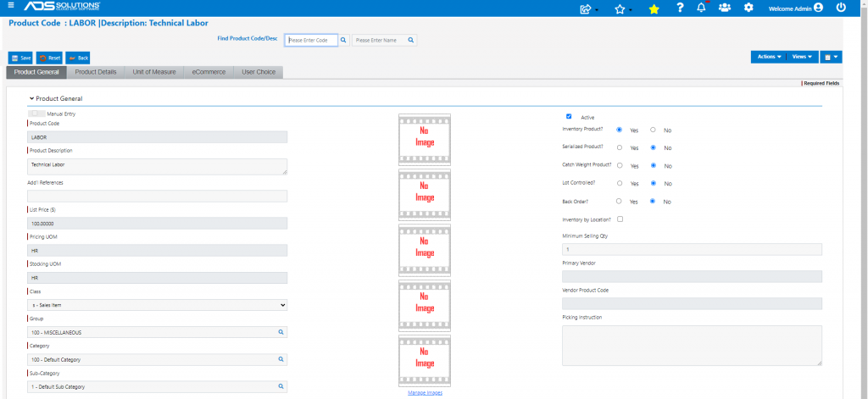Set Back Order to No
This screenshot has height=399, width=868.
click(x=654, y=201)
